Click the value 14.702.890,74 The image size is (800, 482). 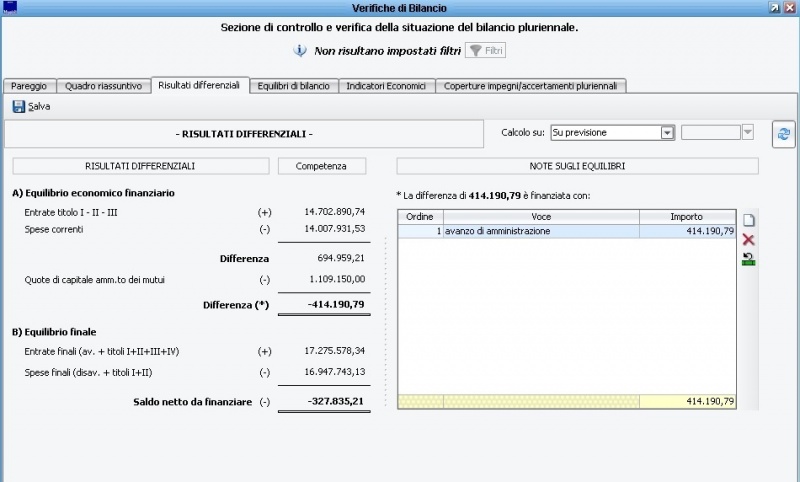pos(335,212)
